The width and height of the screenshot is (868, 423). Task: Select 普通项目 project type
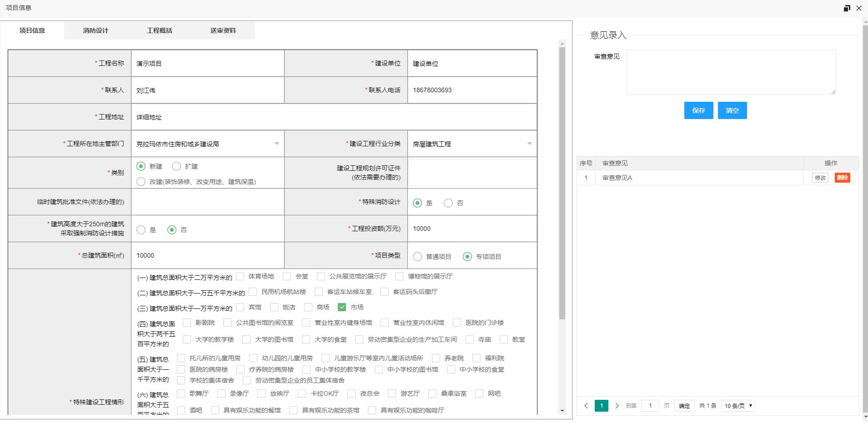point(417,257)
